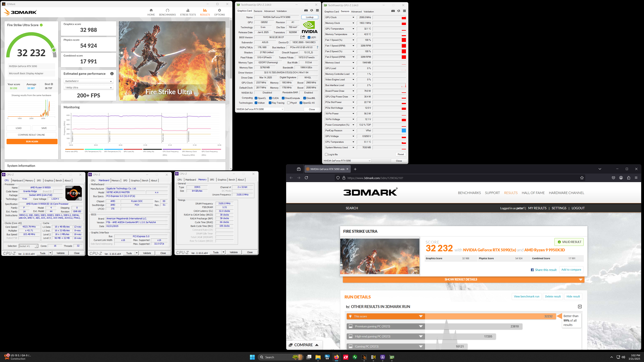This screenshot has height=362, width=644.
Task: Open HARDWARE CHANNEL on 3DMark website
Action: coord(566,193)
